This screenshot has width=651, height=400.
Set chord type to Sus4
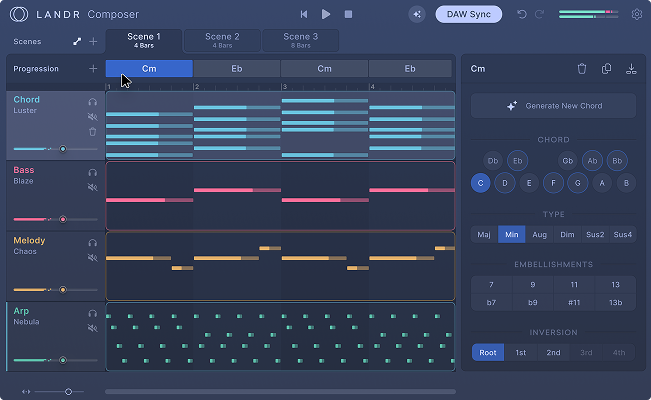click(x=622, y=234)
